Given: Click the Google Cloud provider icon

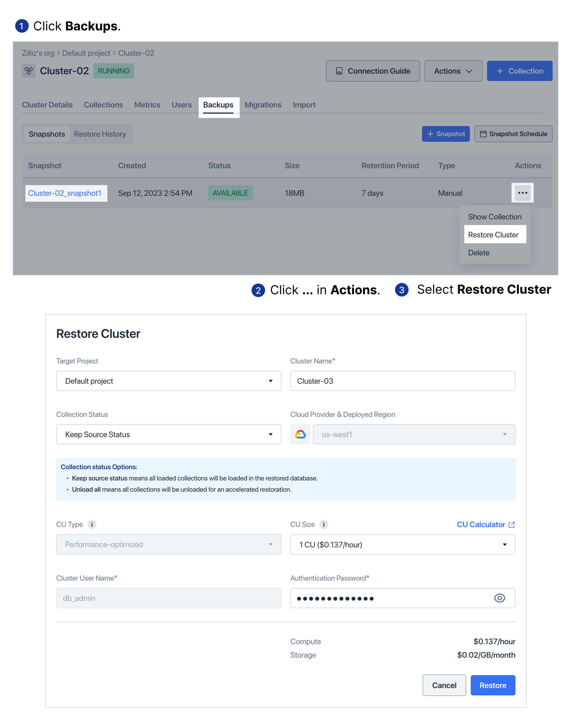Looking at the screenshot, I should tap(300, 434).
